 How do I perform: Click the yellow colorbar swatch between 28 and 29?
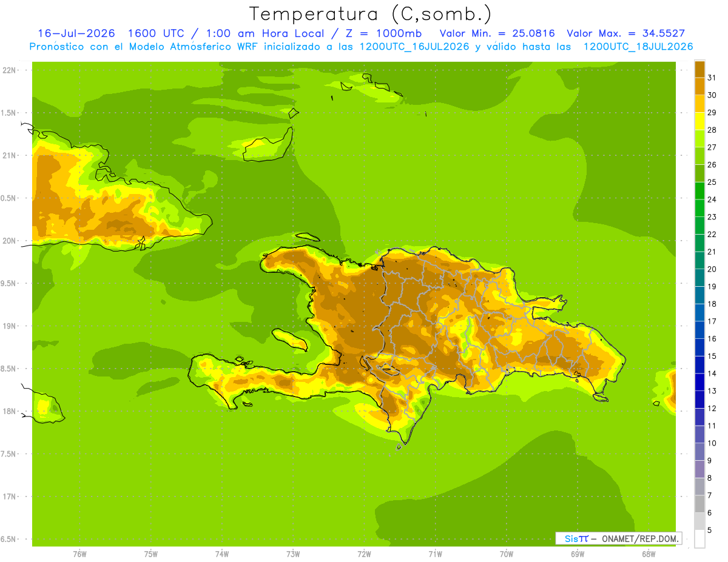tap(699, 121)
